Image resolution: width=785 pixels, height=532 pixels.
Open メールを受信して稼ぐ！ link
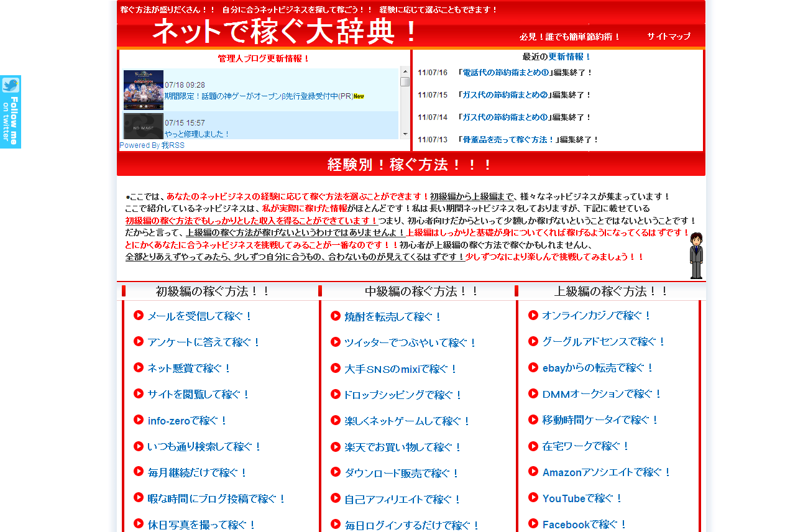point(200,316)
